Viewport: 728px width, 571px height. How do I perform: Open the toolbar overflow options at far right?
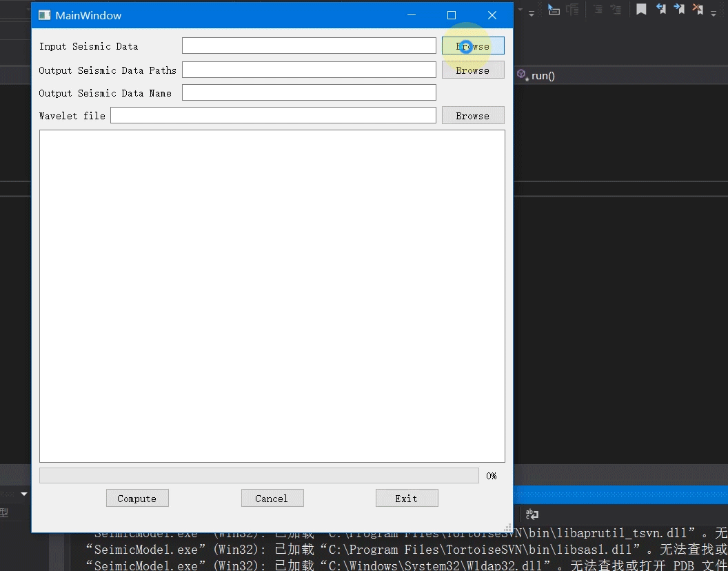coord(714,14)
